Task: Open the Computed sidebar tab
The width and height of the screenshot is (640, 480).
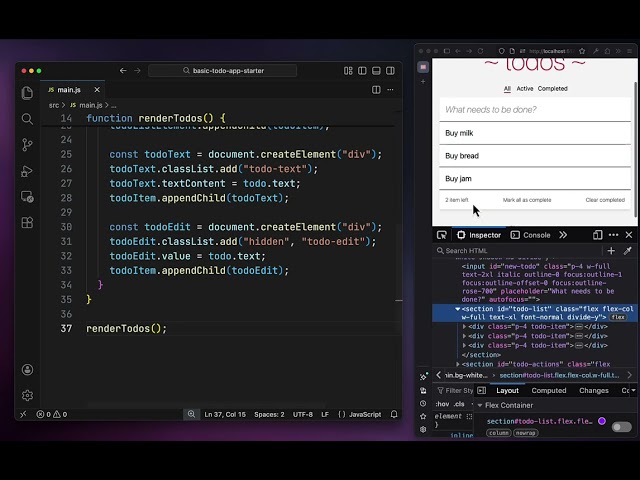Action: coord(549,391)
